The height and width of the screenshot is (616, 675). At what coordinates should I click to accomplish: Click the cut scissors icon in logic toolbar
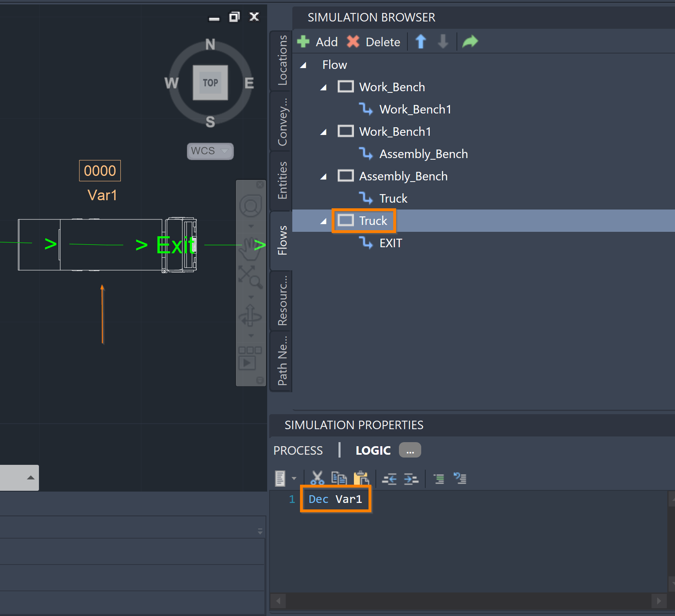tap(317, 478)
